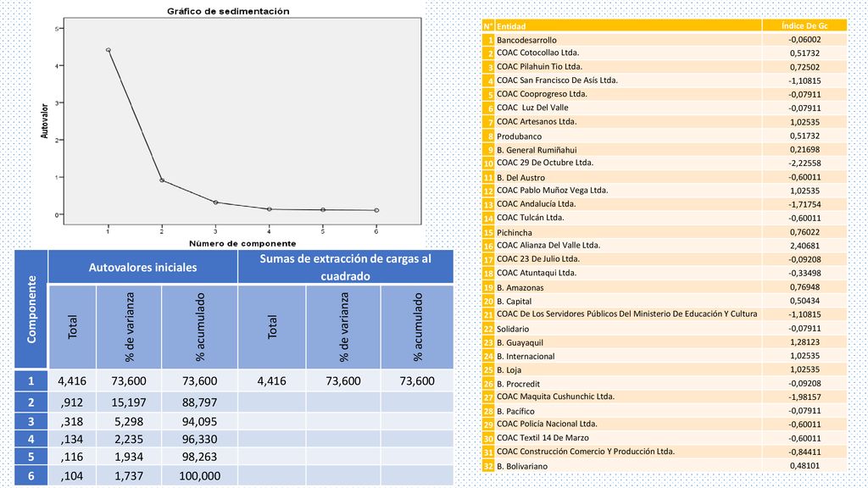
Task: Select "COAC Pilahuin Tio Ltda." entry
Action: [539, 66]
